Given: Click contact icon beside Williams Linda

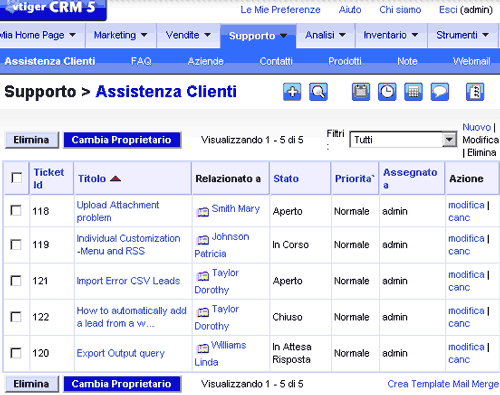Looking at the screenshot, I should coord(203,348).
